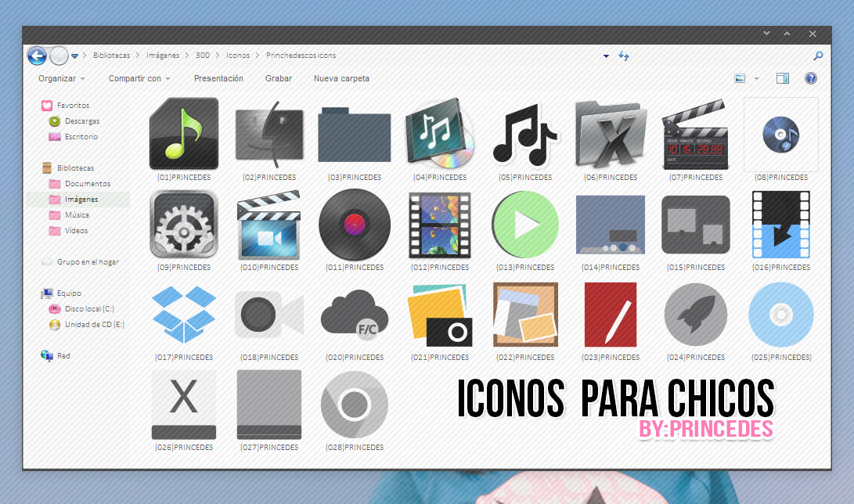Open the (010)PRINCEDES video clapper icon
The width and height of the screenshot is (854, 504).
(269, 225)
